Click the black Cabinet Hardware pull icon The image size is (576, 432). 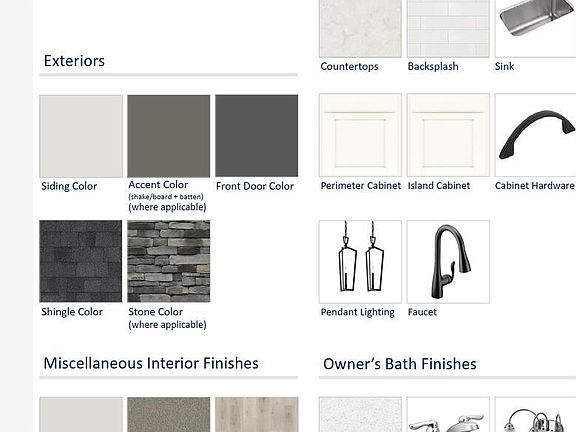click(x=535, y=135)
